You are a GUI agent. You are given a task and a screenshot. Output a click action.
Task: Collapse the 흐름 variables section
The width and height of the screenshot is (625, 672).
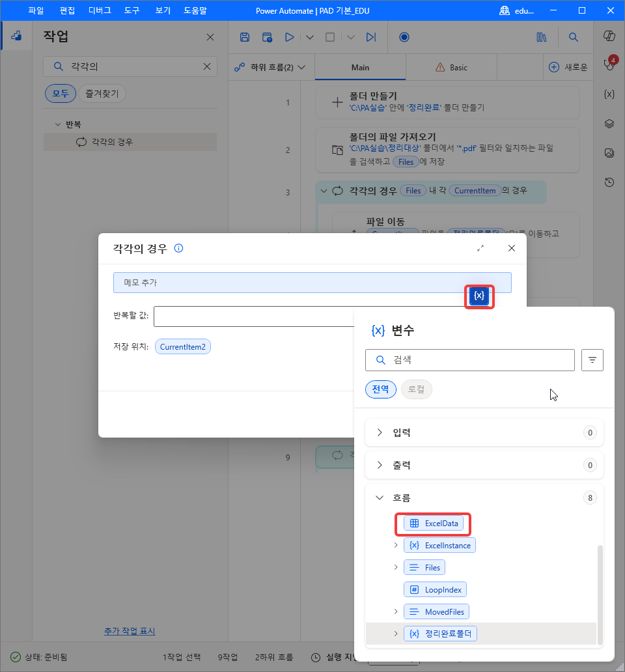(x=380, y=497)
